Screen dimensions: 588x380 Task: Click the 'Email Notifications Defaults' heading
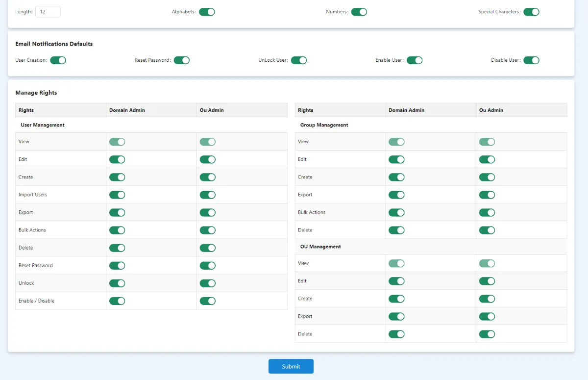pyautogui.click(x=54, y=44)
